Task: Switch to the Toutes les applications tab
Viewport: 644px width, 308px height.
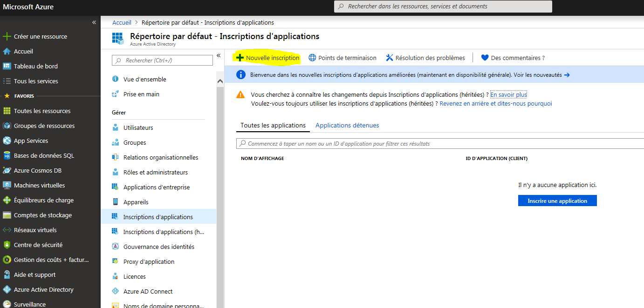Action: pos(273,125)
